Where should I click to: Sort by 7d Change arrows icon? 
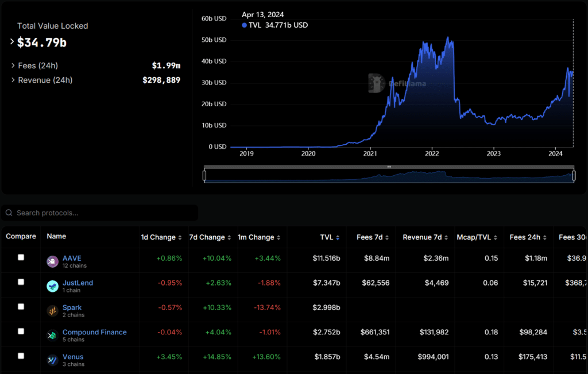(x=229, y=237)
